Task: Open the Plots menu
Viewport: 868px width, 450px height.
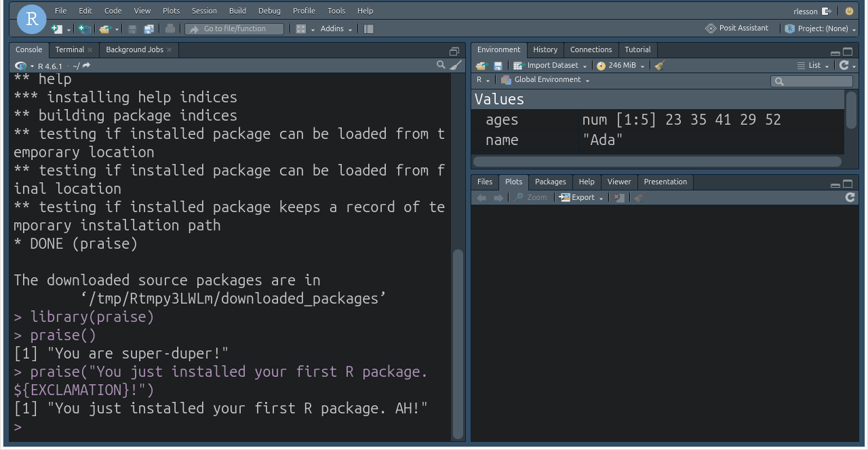Action: (172, 11)
